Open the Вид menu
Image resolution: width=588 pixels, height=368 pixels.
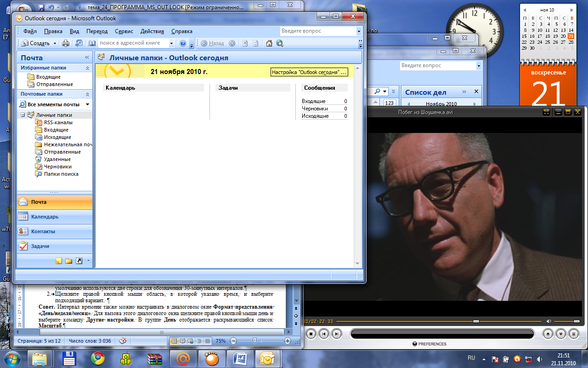(x=74, y=31)
